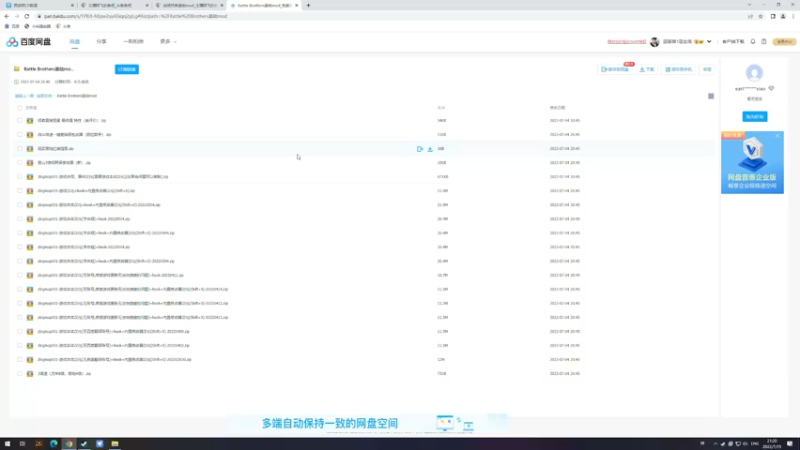Open Task View from taskbar

pos(22,444)
